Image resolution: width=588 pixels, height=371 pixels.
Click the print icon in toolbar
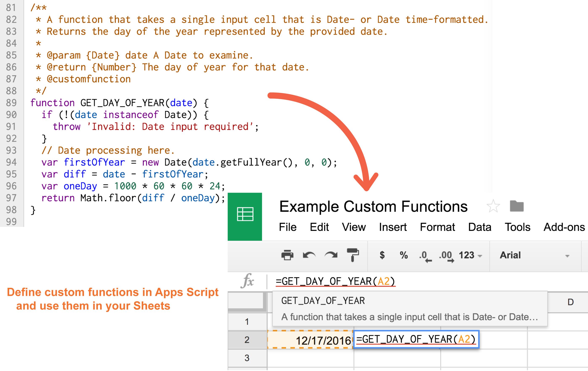click(x=287, y=255)
